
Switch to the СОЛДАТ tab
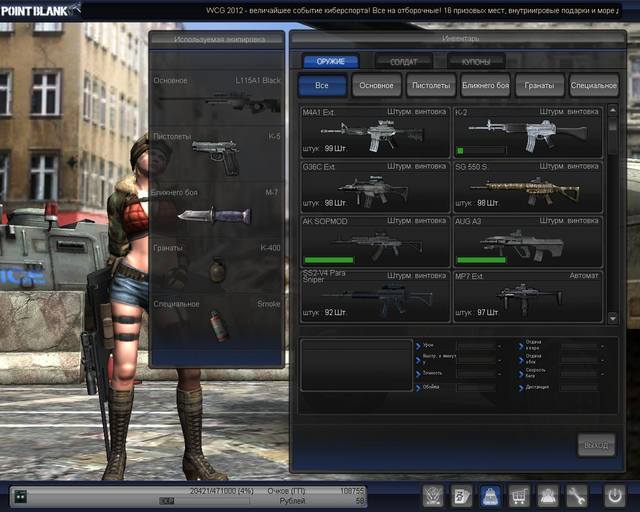(x=404, y=62)
